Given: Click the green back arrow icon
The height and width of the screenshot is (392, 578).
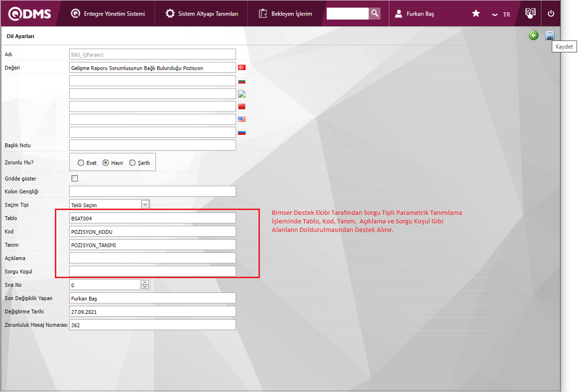Looking at the screenshot, I should tap(533, 35).
